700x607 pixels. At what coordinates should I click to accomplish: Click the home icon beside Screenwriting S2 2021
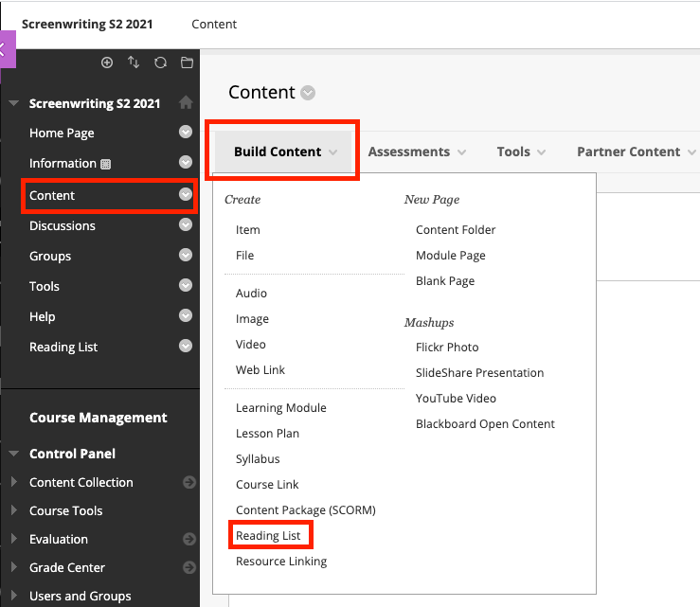(186, 103)
